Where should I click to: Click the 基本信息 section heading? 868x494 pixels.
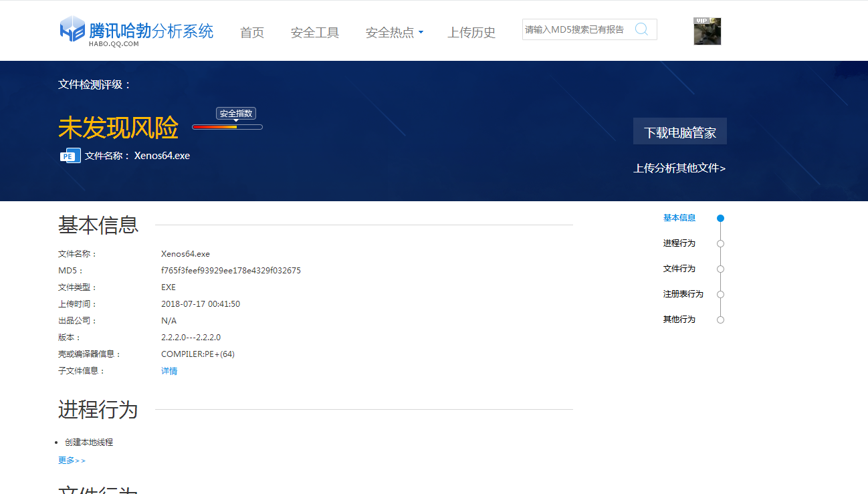click(x=98, y=225)
